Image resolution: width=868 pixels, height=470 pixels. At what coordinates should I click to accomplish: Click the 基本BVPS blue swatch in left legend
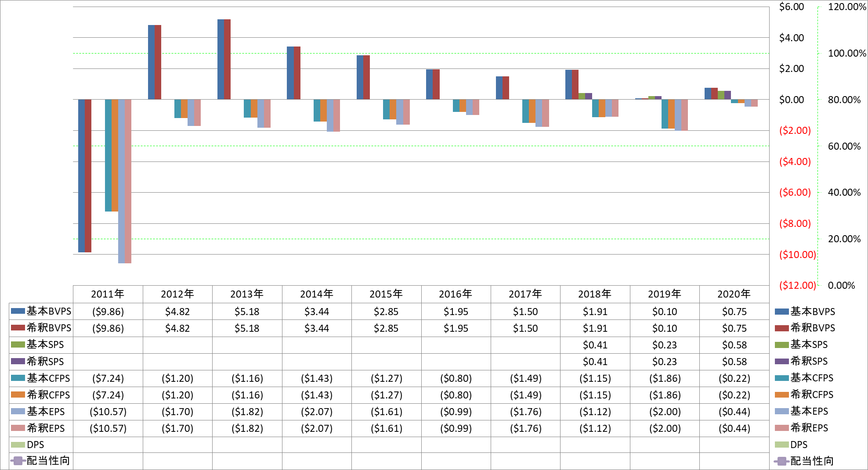[x=18, y=311]
